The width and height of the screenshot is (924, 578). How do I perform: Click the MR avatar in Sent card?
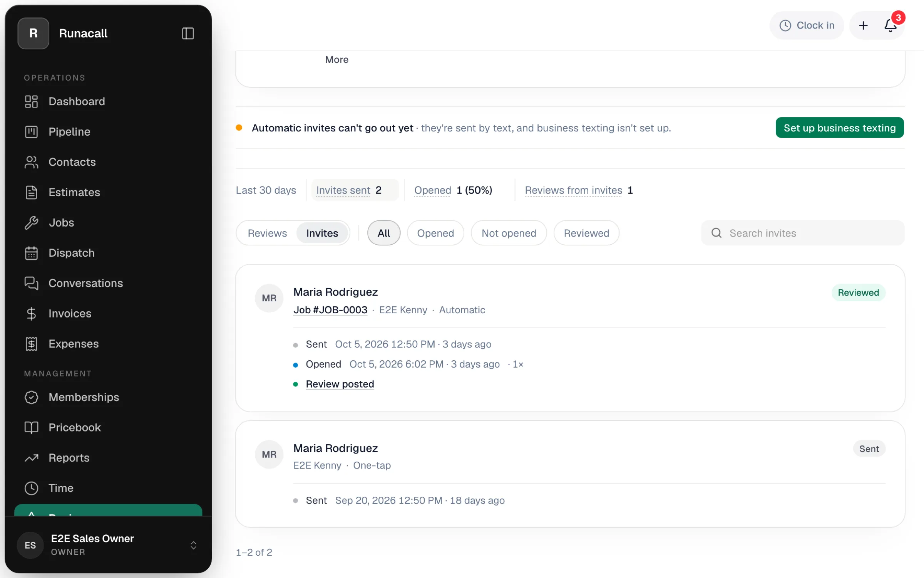coord(269,454)
